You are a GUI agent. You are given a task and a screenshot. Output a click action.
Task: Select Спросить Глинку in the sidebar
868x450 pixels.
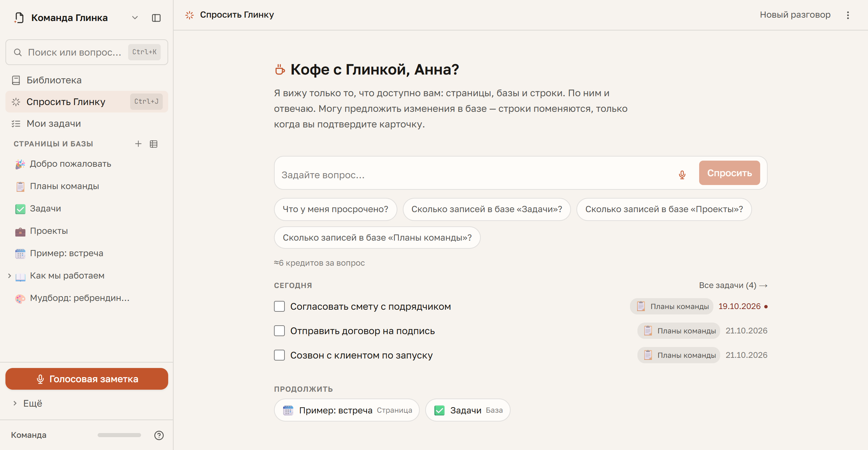87,102
